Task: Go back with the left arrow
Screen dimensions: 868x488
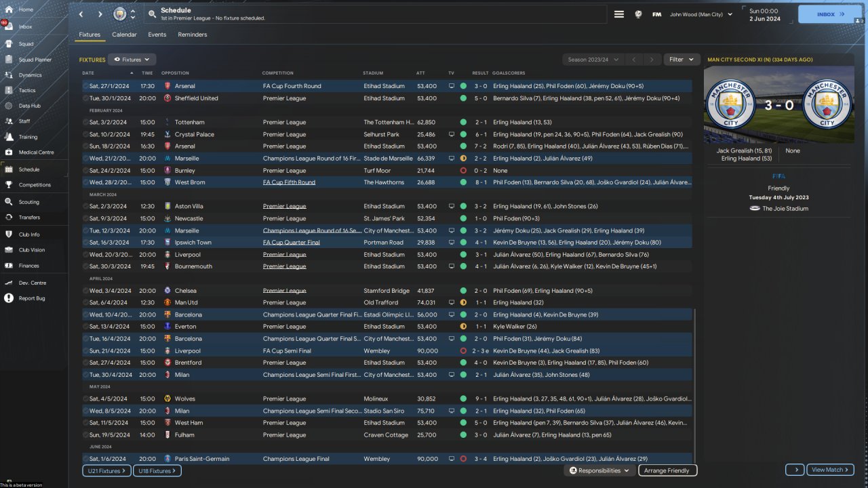Action: pos(81,14)
